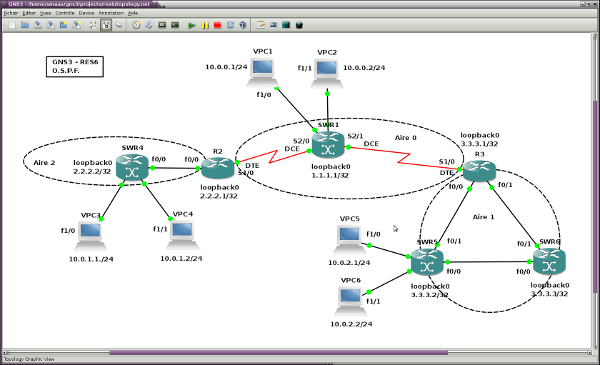600x365 pixels.
Task: Click the green Start all devices icon
Action: click(192, 25)
